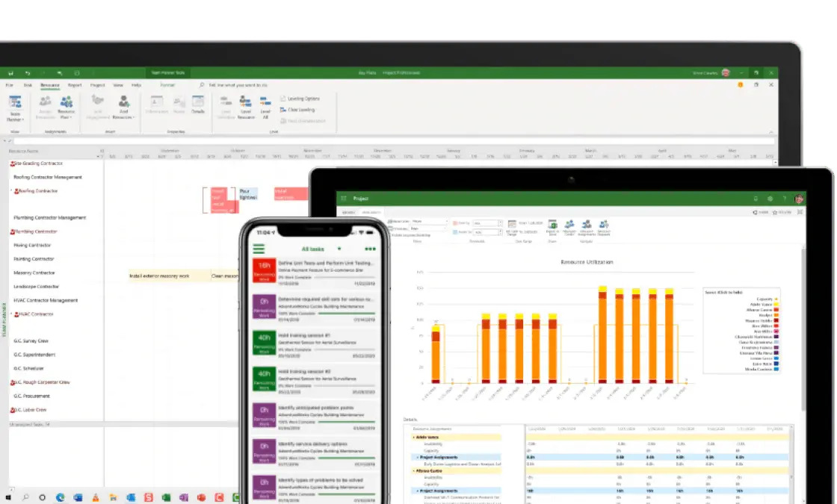This screenshot has width=837, height=504.
Task: Select the Pour lightweight task block
Action: (x=248, y=194)
